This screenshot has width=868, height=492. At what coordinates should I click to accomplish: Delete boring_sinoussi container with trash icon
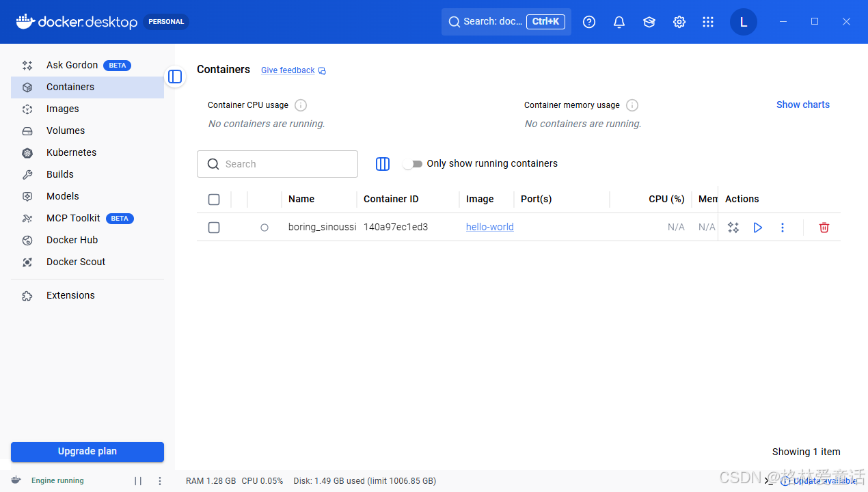coord(824,228)
